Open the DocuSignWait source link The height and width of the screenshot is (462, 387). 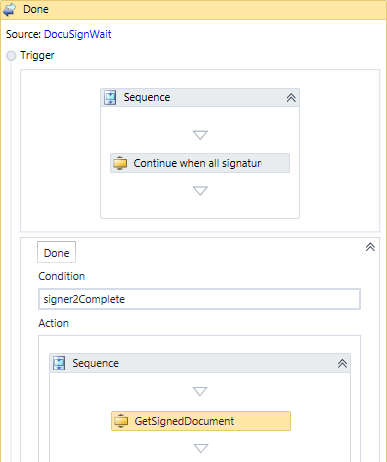point(78,34)
